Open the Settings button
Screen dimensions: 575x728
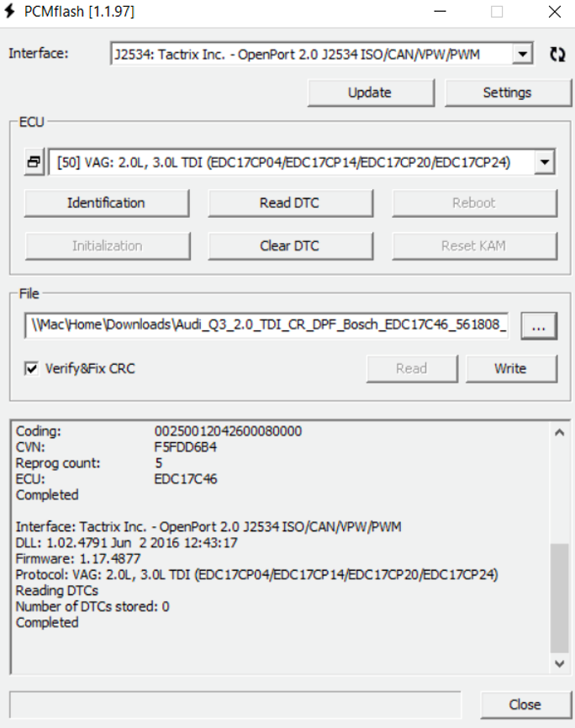508,92
